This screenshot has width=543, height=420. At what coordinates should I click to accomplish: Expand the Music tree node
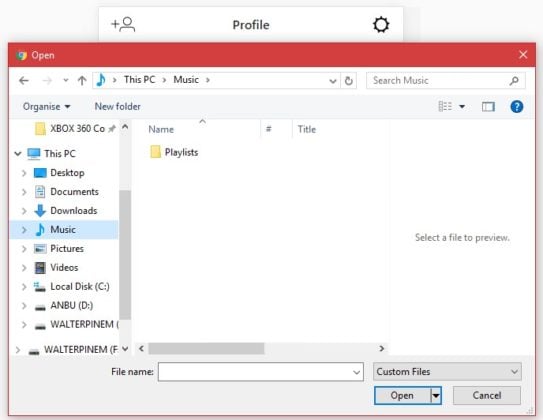click(24, 230)
